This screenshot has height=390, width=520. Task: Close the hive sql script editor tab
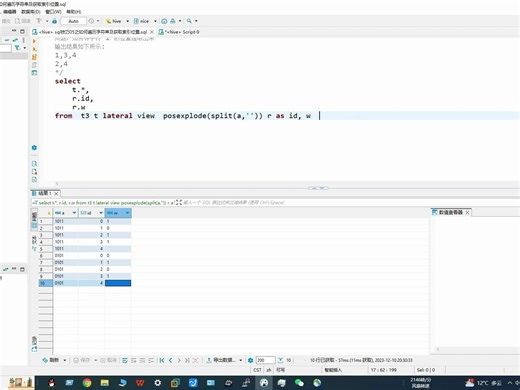[152, 32]
